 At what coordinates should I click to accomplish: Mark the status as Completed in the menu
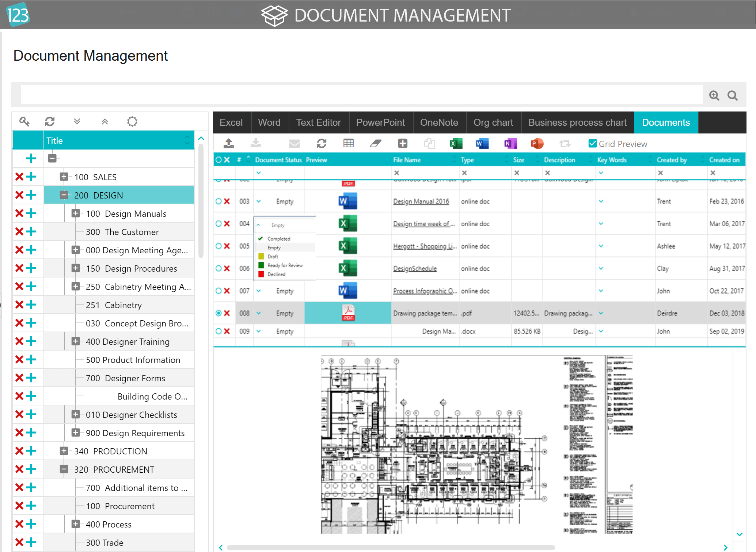pyautogui.click(x=279, y=238)
